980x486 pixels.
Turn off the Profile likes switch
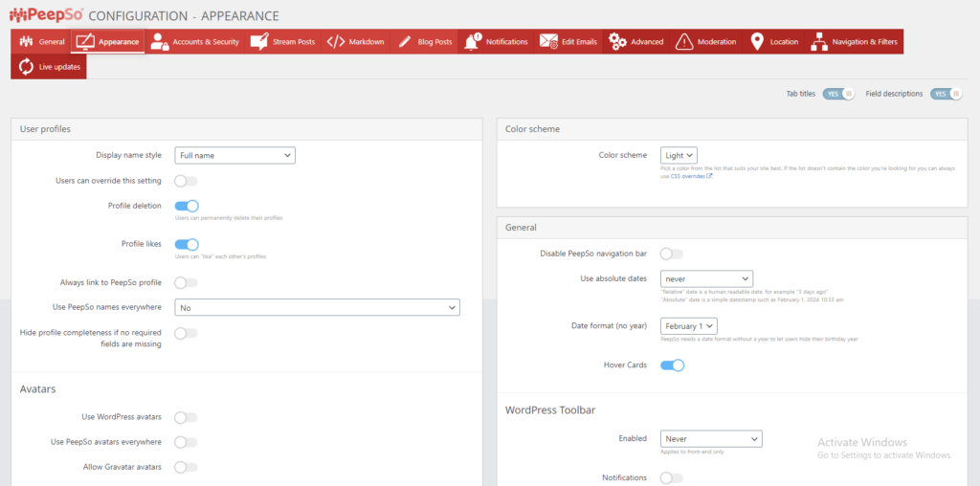tap(187, 244)
